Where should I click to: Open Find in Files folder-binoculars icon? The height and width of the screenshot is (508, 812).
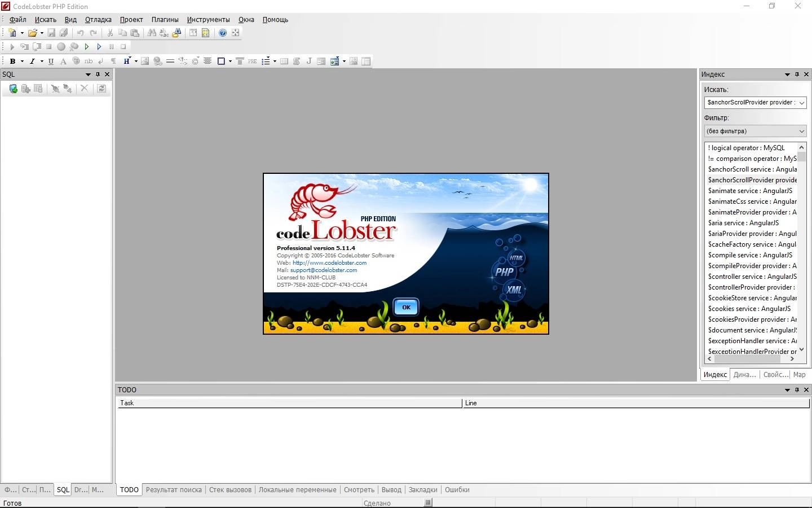pyautogui.click(x=176, y=33)
